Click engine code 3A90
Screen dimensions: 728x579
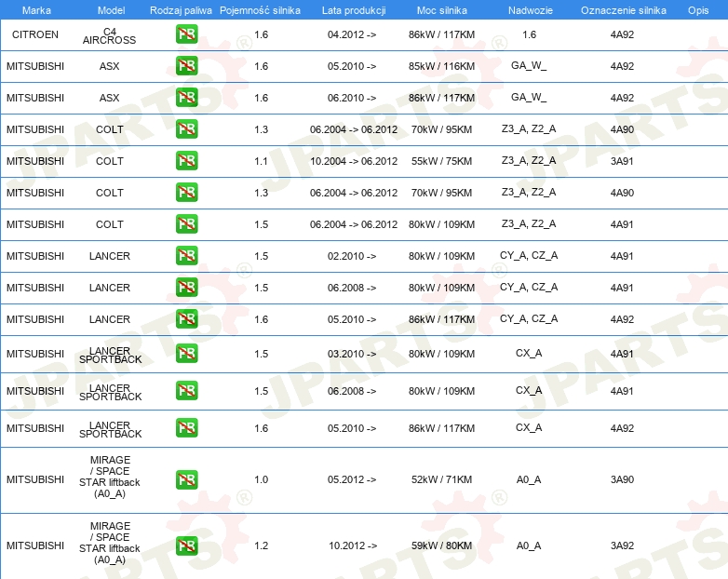(622, 479)
